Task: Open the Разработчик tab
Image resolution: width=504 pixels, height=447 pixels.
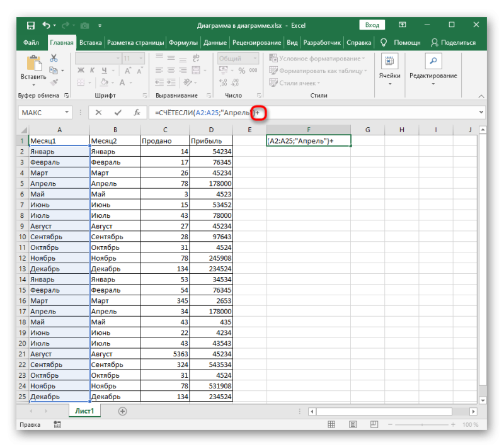Action: [x=322, y=42]
